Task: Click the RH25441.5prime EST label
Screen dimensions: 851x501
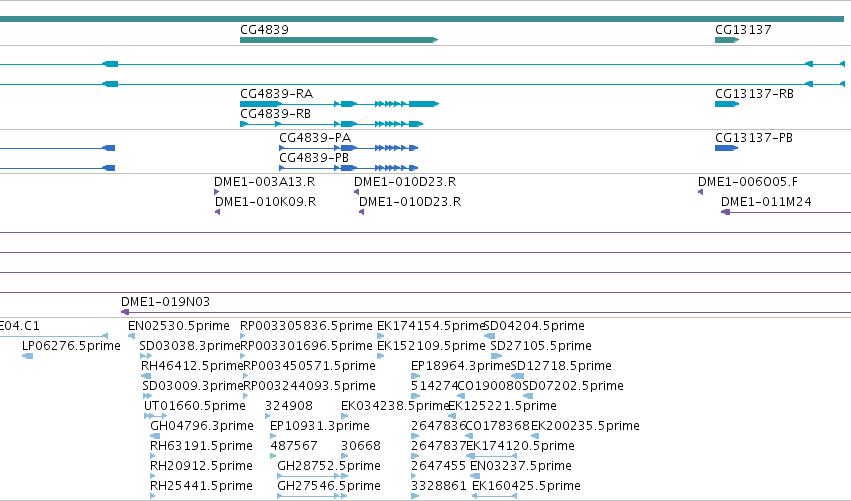Action: coord(201,486)
